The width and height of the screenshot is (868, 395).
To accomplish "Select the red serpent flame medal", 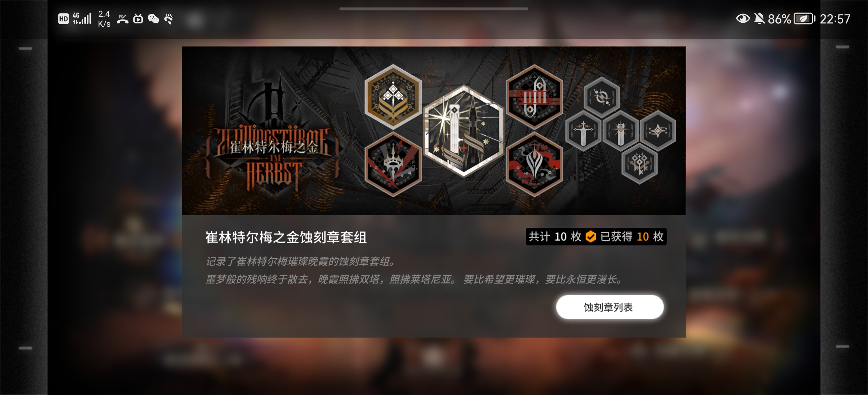I will pos(534,164).
